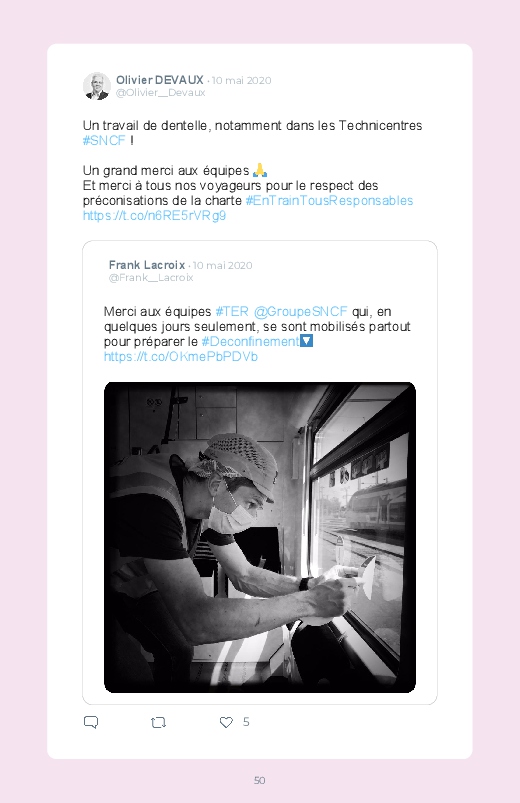Click the reply speech bubble icon
520x803 pixels.
[91, 722]
